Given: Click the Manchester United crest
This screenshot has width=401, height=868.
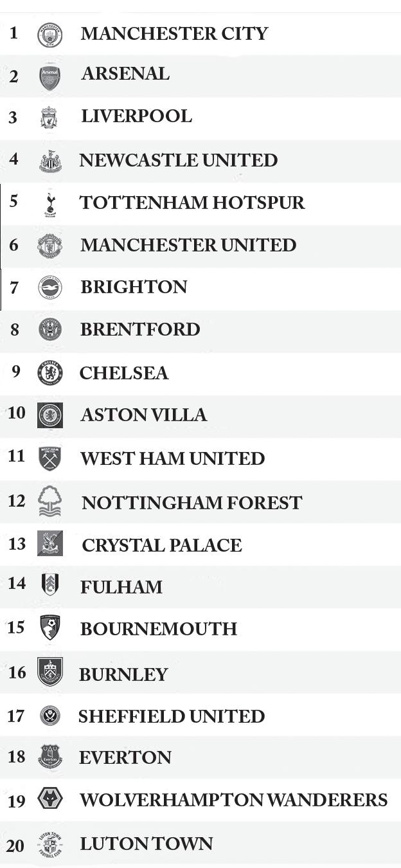Looking at the screenshot, I should [49, 246].
